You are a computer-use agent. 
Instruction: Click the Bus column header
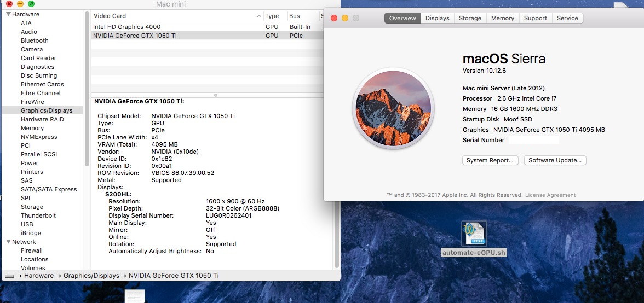[x=303, y=16]
